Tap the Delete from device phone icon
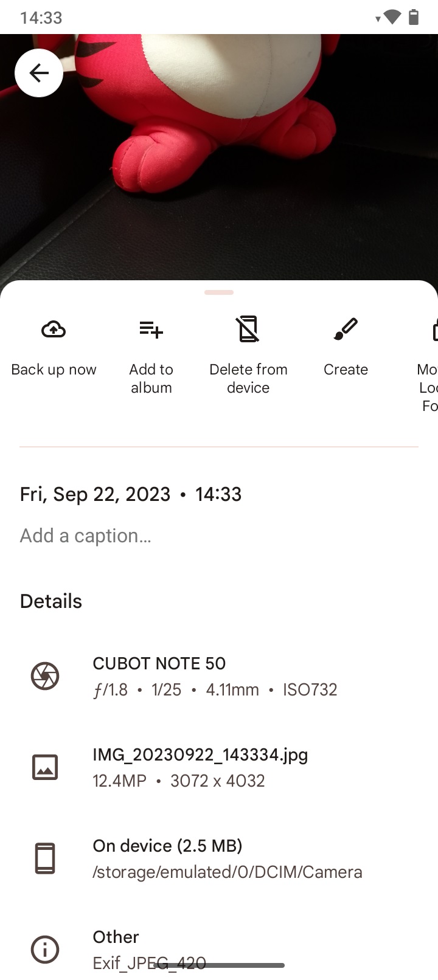The width and height of the screenshot is (438, 980). (248, 329)
